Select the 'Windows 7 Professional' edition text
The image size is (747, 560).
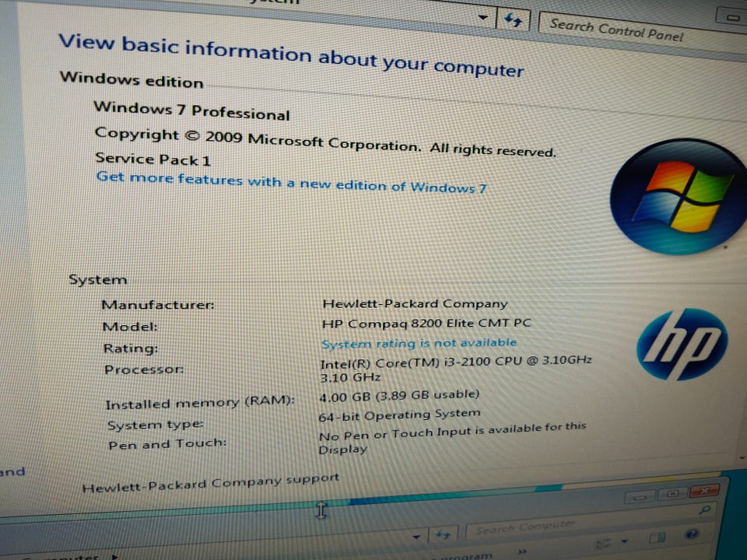tap(191, 111)
